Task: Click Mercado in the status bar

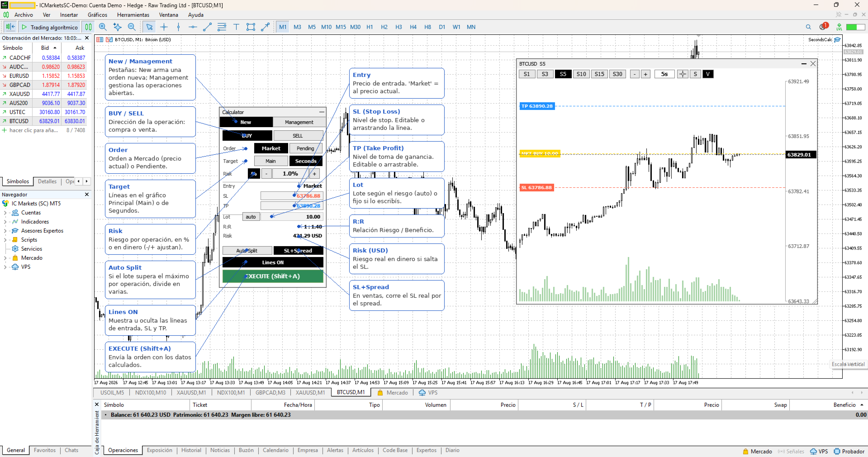Action: coord(758,452)
